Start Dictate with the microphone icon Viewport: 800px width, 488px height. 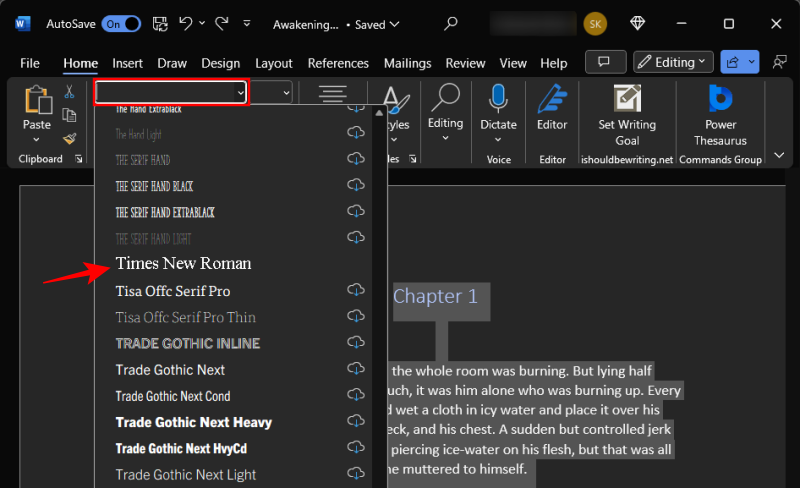point(498,98)
